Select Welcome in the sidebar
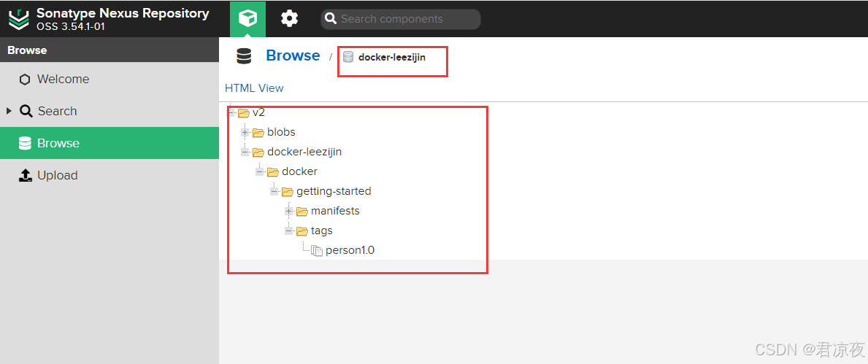Image resolution: width=868 pixels, height=364 pixels. click(63, 79)
